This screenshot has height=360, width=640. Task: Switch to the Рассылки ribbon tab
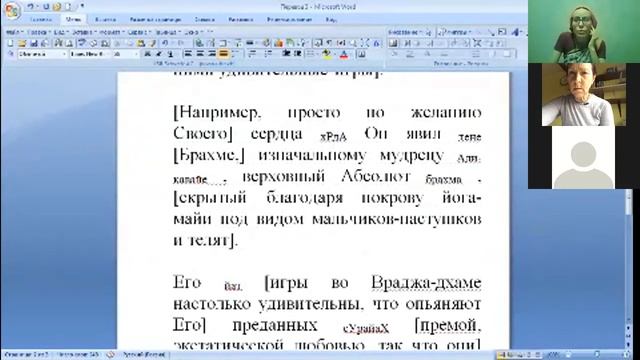[x=240, y=19]
